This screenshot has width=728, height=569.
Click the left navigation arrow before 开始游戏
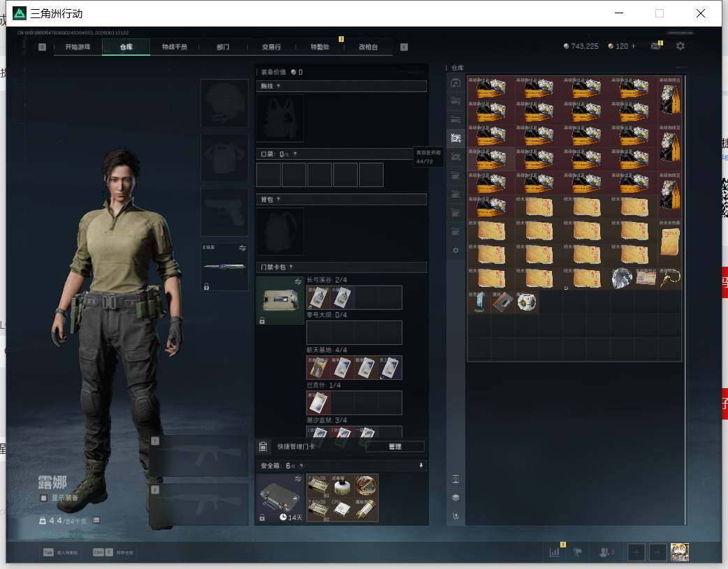[x=42, y=47]
